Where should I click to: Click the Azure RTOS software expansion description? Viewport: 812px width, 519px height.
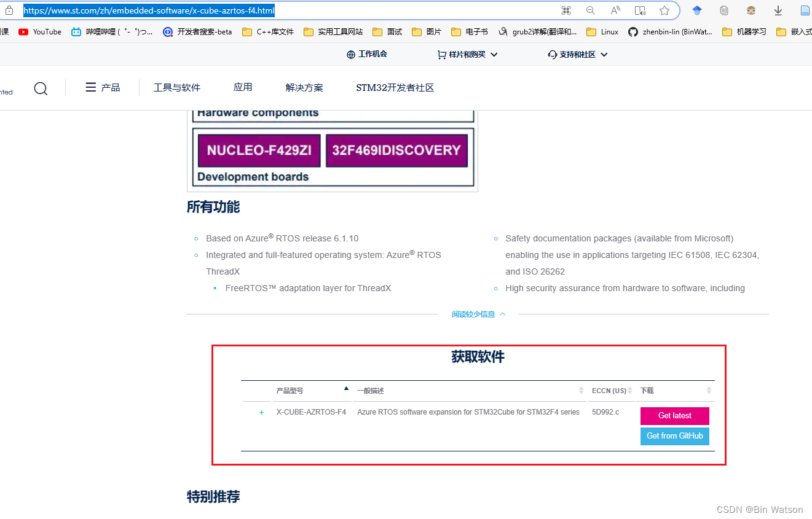tap(468, 412)
